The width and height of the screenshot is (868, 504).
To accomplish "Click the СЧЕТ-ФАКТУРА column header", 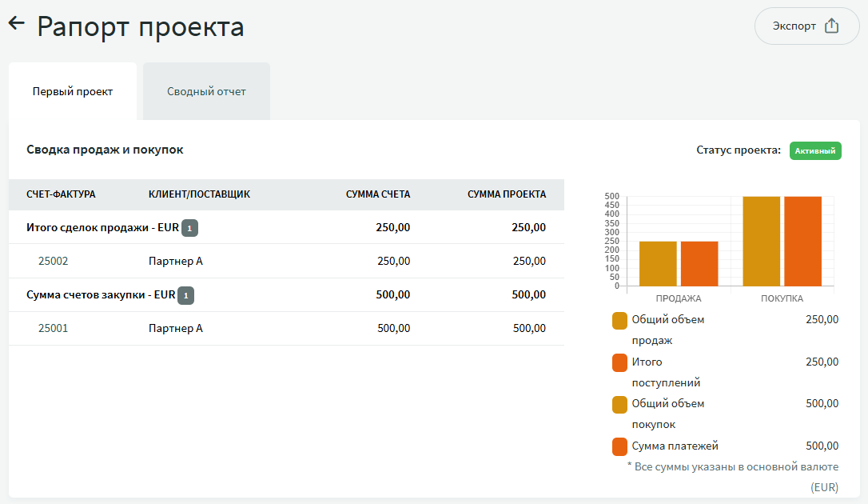I will [61, 194].
